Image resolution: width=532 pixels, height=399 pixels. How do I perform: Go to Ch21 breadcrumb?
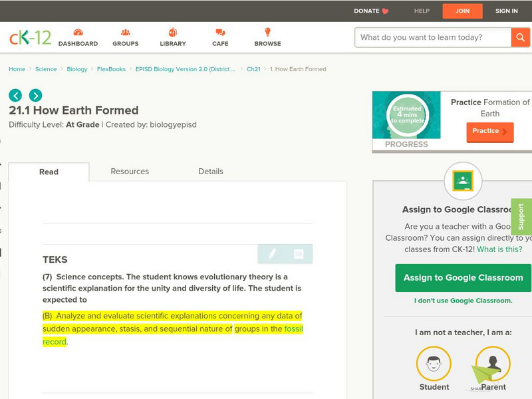(253, 69)
